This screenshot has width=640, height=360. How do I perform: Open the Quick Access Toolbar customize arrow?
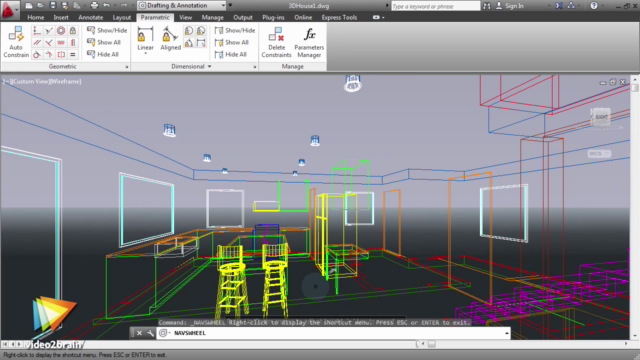[230, 6]
